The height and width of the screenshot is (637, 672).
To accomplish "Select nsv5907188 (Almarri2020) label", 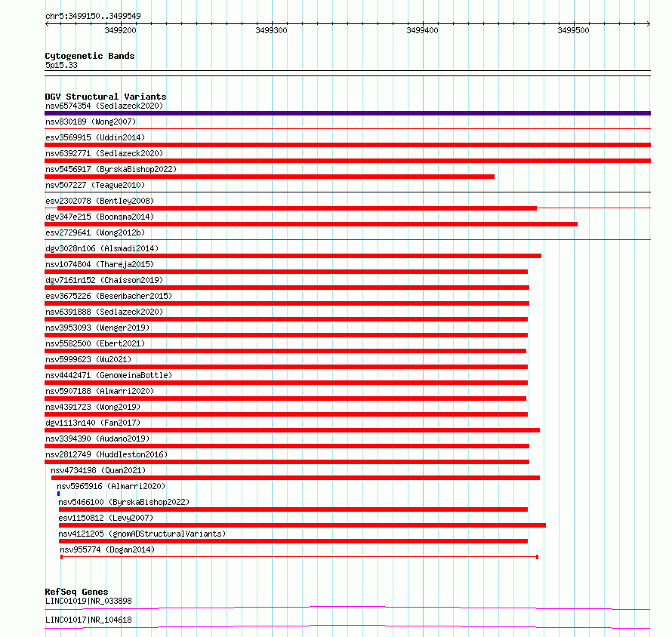I will (100, 391).
